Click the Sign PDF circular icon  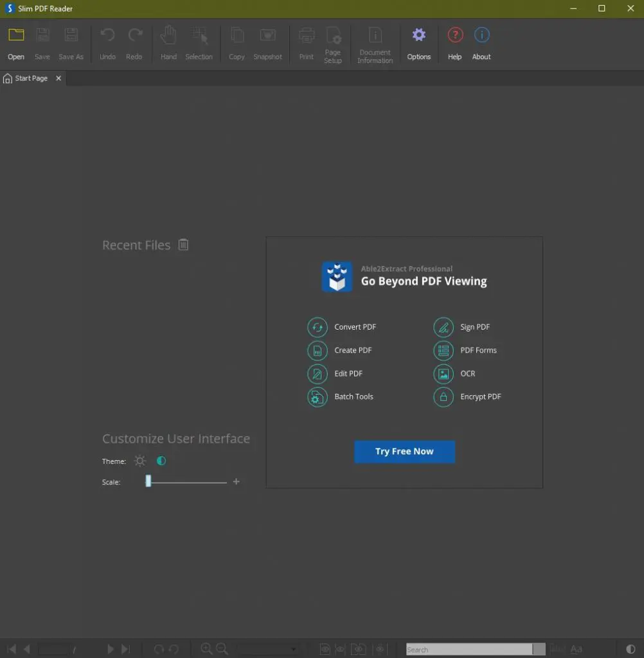[x=443, y=327]
